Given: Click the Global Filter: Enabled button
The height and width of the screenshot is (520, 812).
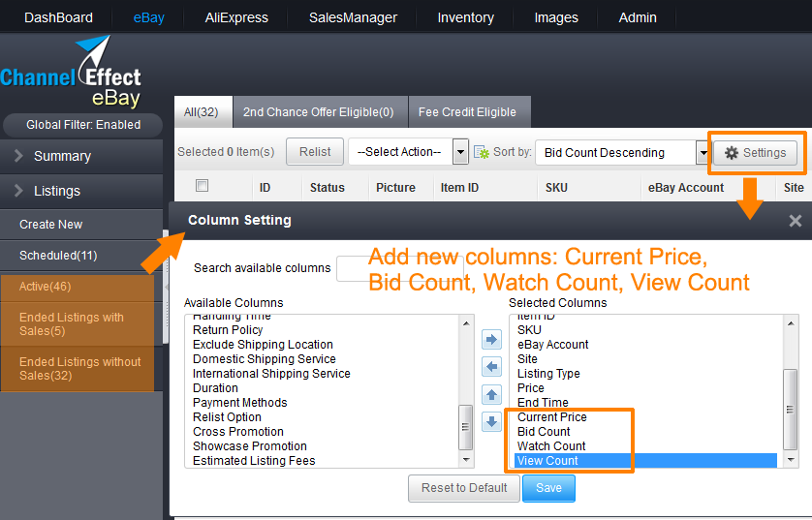Looking at the screenshot, I should tap(83, 125).
